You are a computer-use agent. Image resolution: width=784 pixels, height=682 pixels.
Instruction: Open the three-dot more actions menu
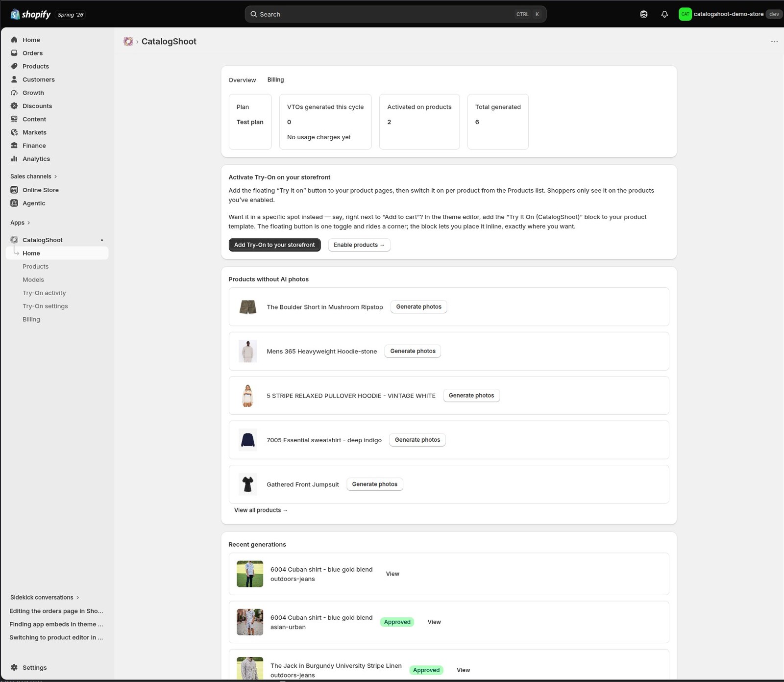(774, 42)
